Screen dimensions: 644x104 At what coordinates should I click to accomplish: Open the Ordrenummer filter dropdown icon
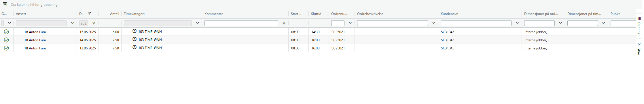[350, 23]
